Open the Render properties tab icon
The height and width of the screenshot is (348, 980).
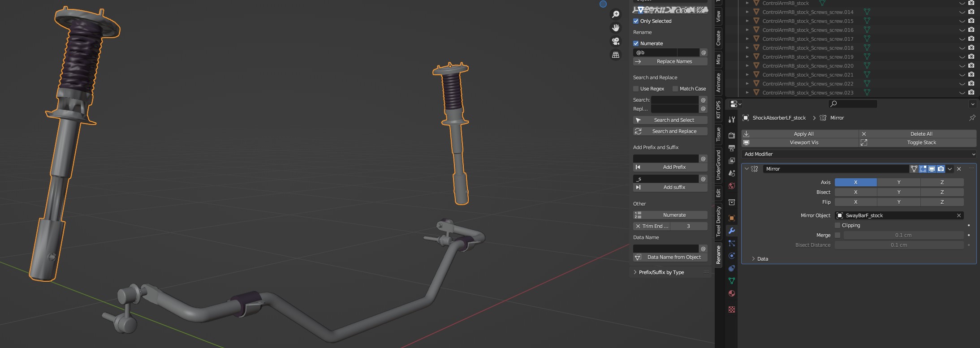732,135
